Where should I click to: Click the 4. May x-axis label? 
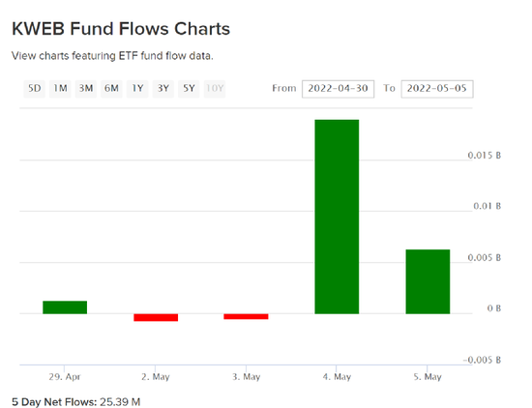click(x=337, y=377)
